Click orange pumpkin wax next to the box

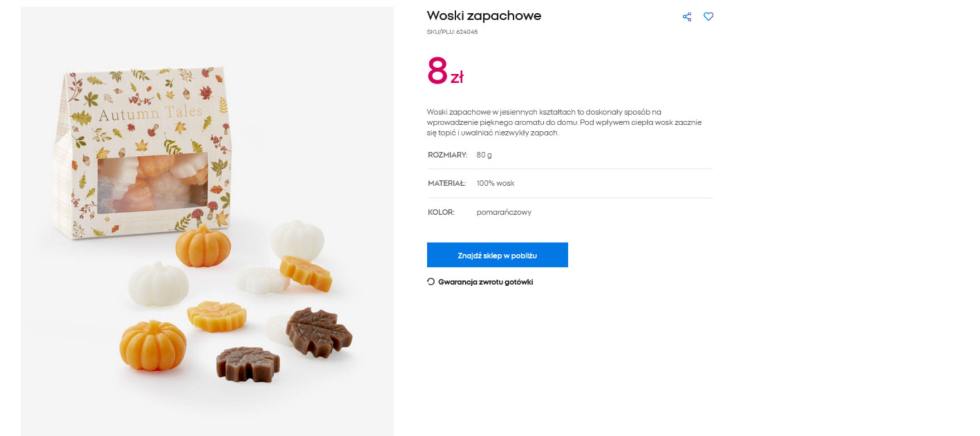coord(203,246)
